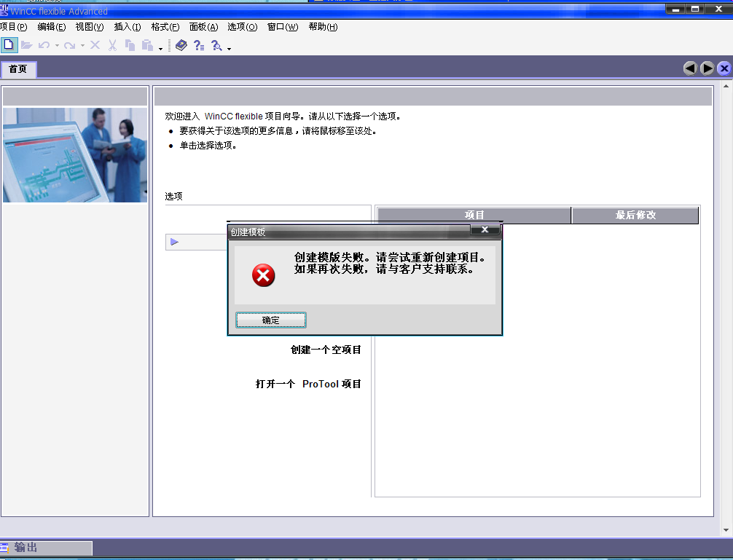Screen dimensions: 733x560
Task: Click the help search magnifier icon
Action: [216, 45]
